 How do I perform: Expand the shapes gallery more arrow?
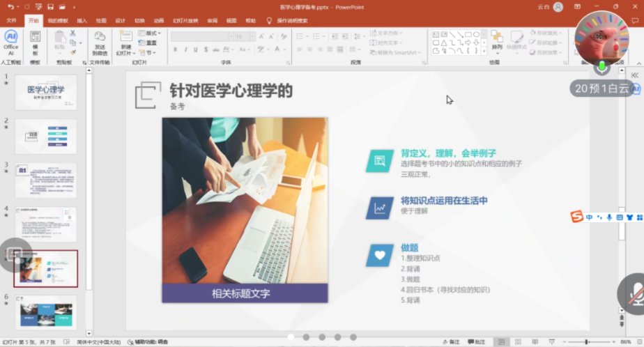pyautogui.click(x=484, y=51)
